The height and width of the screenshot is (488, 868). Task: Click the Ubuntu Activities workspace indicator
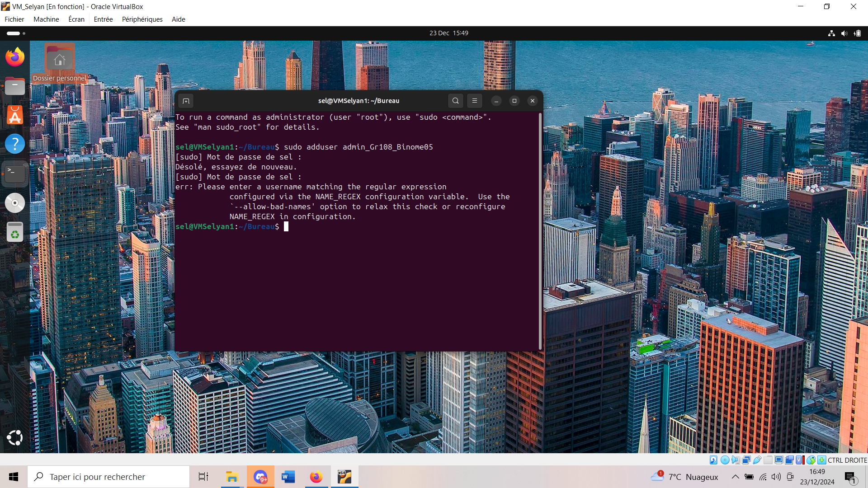(16, 33)
